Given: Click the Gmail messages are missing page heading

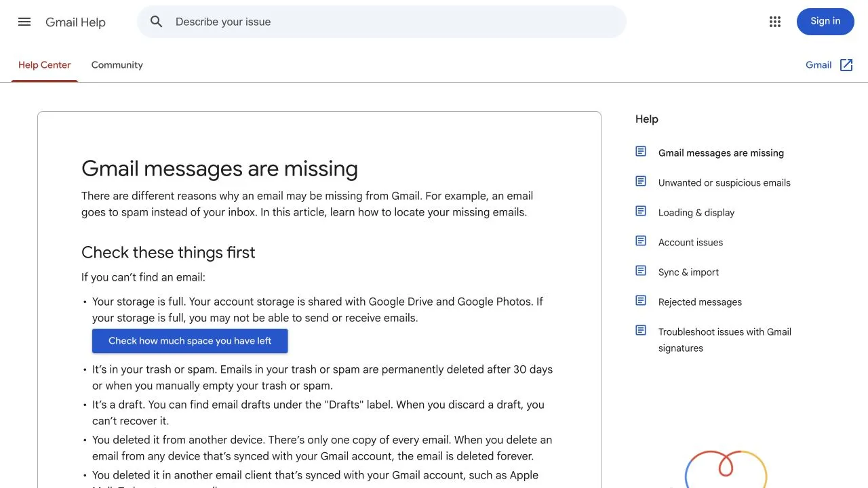Looking at the screenshot, I should (x=220, y=169).
